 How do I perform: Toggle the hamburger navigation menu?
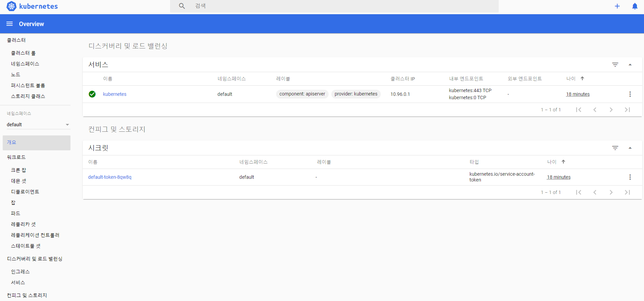click(9, 24)
